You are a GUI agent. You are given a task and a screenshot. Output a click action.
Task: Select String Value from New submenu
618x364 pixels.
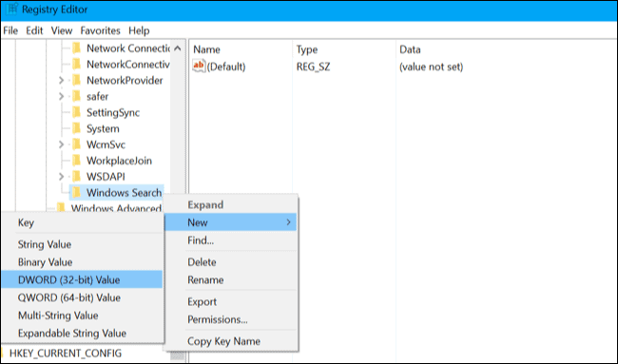[x=45, y=244]
